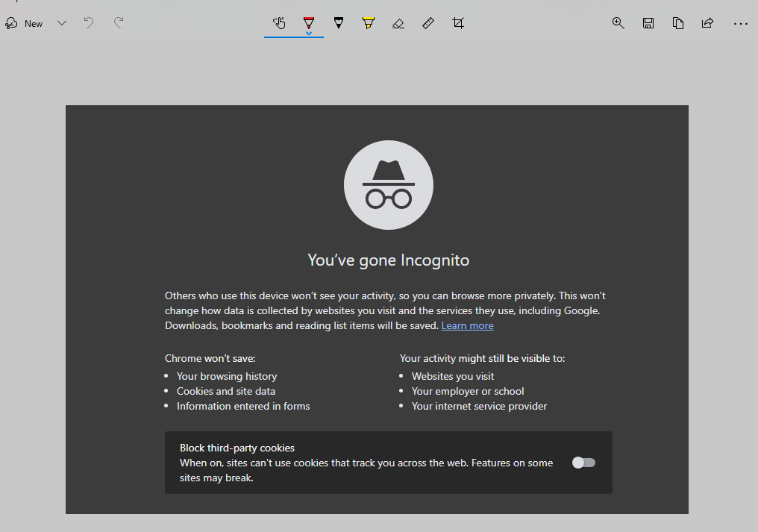Enable touch writing tool
Screen dimensions: 758x532
point(279,22)
